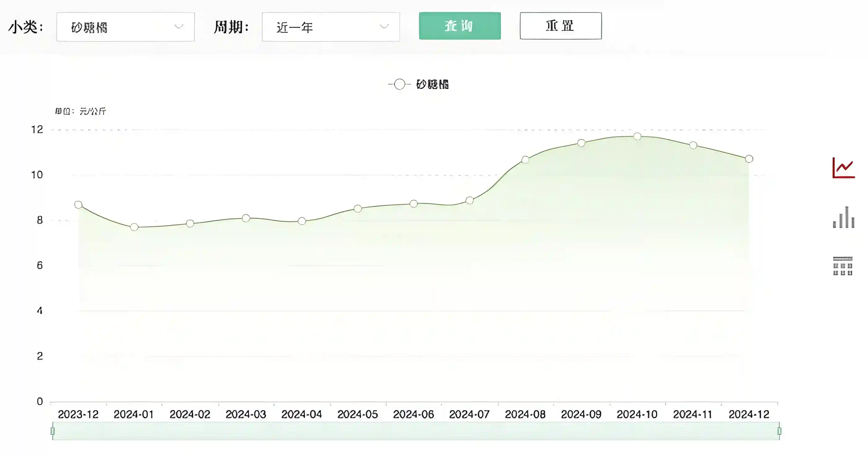Open the 周期 period dropdown showing 近一年

tap(330, 27)
